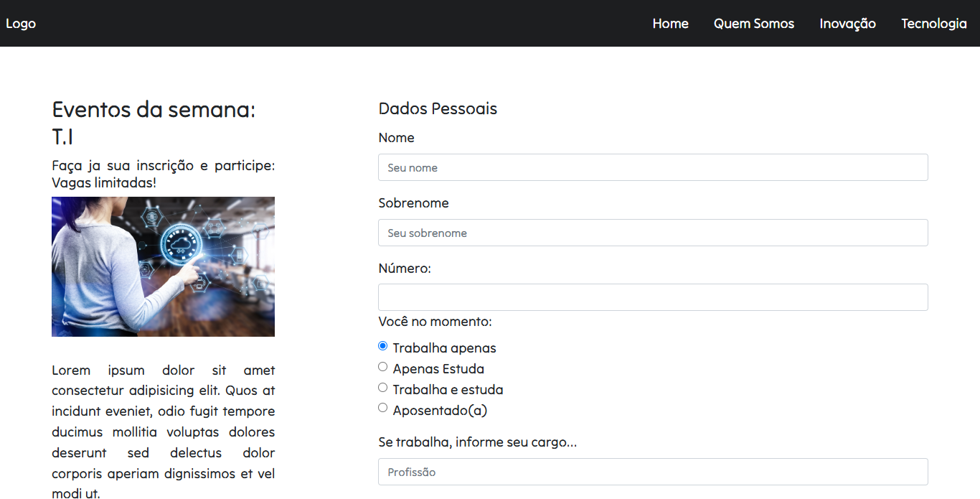Click the Profissão input field
Screen dimensions: 980x499
pos(653,472)
